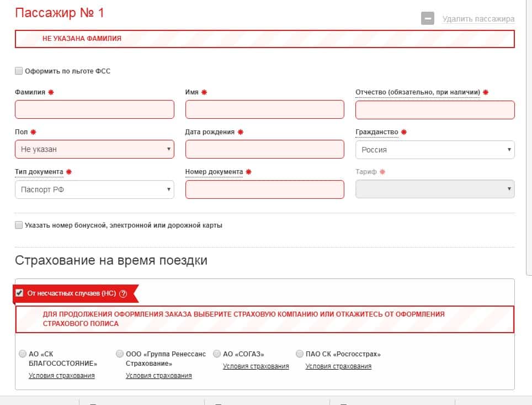Screen dimensions: 532x405
Task: Open the Пол gender dropdown
Action: 95,149
